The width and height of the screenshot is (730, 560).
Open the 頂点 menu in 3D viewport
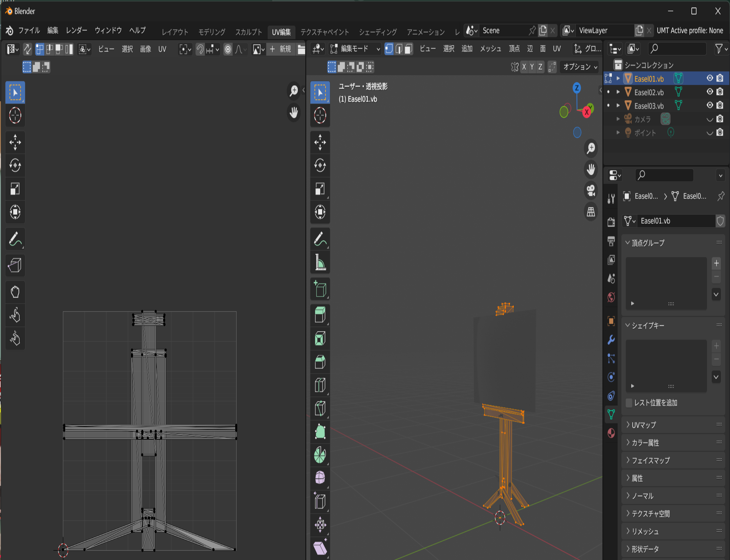(x=514, y=49)
